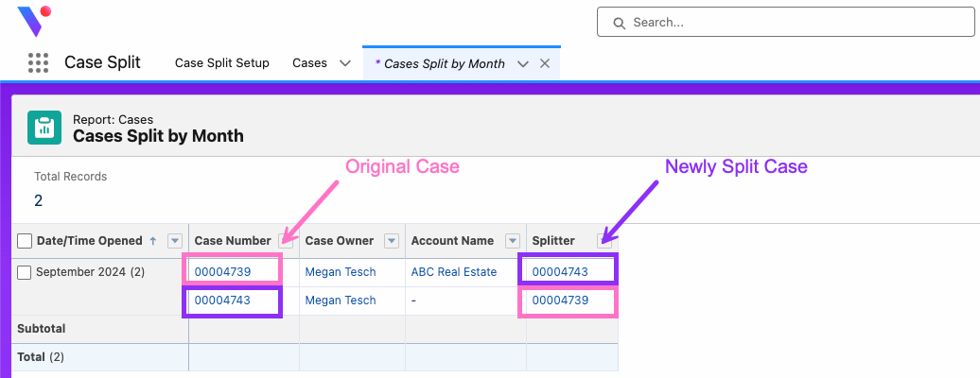The width and height of the screenshot is (980, 378).
Task: Tick the September 2024 group checkbox
Action: coord(25,272)
